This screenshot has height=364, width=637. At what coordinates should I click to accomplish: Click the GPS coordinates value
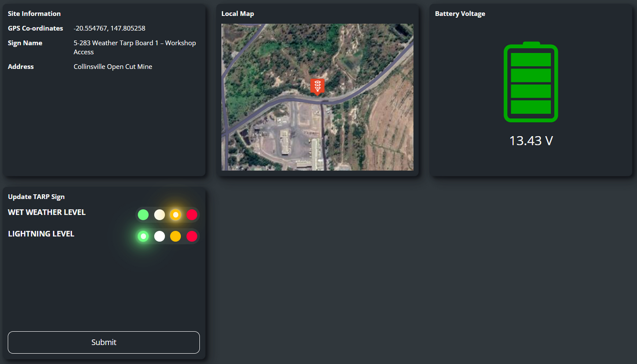pos(109,28)
